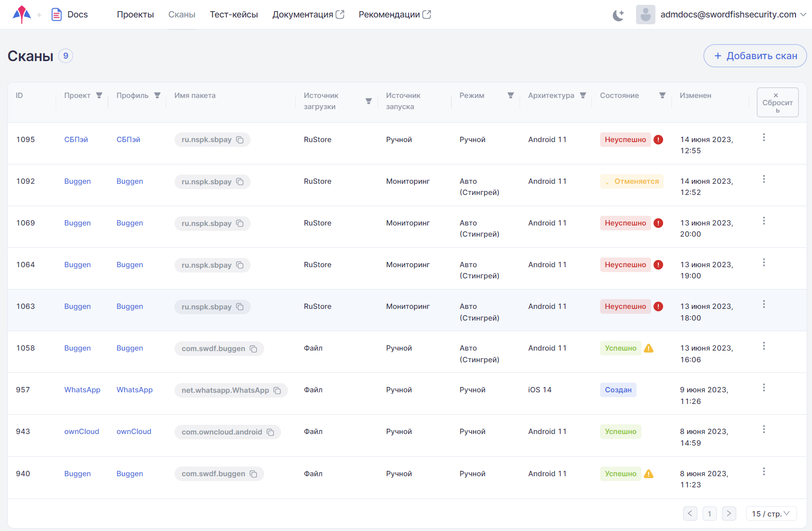Open actions menu for scan 1069
812x531 pixels.
[x=764, y=221]
